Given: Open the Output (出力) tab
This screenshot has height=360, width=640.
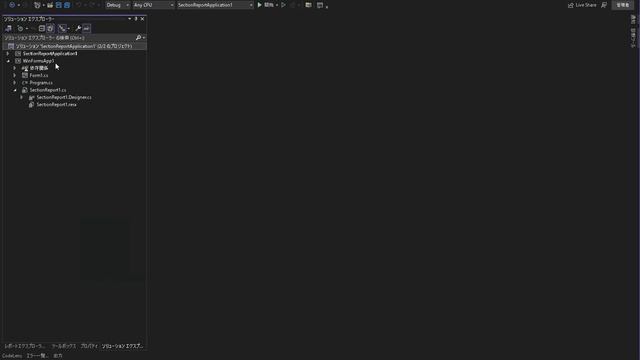Looking at the screenshot, I should coord(58,356).
